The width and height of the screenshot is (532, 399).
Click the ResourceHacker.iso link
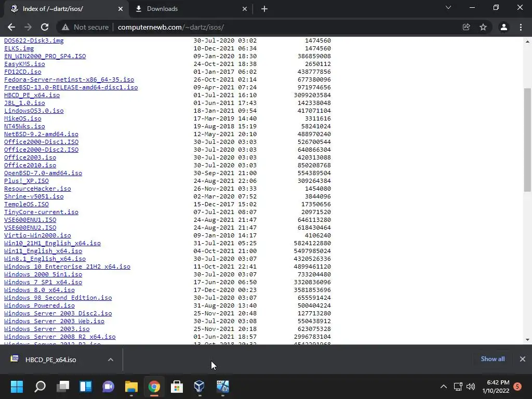[37, 189]
